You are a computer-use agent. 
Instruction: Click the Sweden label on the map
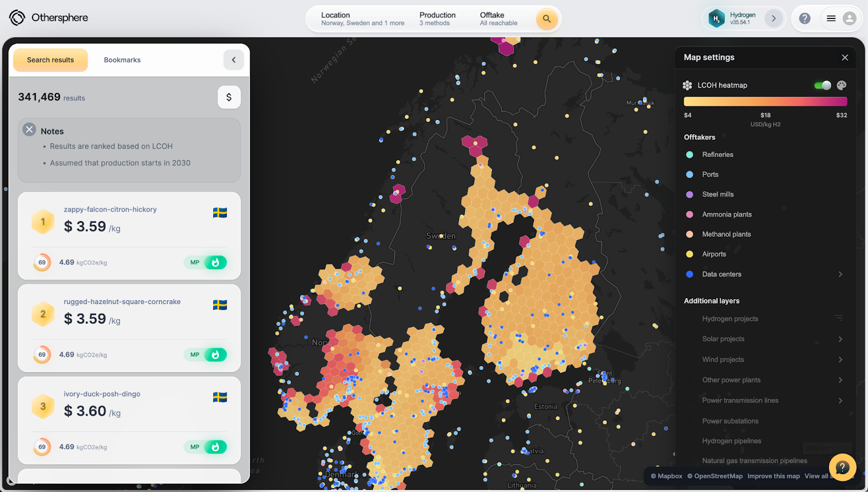441,236
